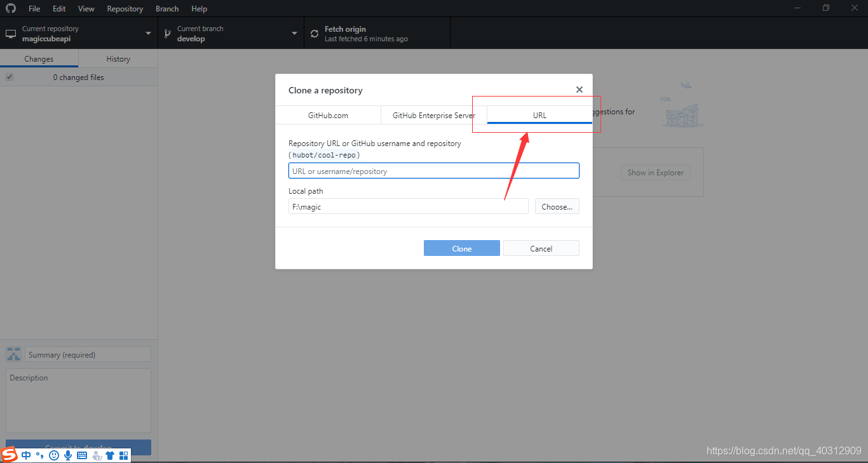
Task: Open the Branch menu
Action: 167,9
